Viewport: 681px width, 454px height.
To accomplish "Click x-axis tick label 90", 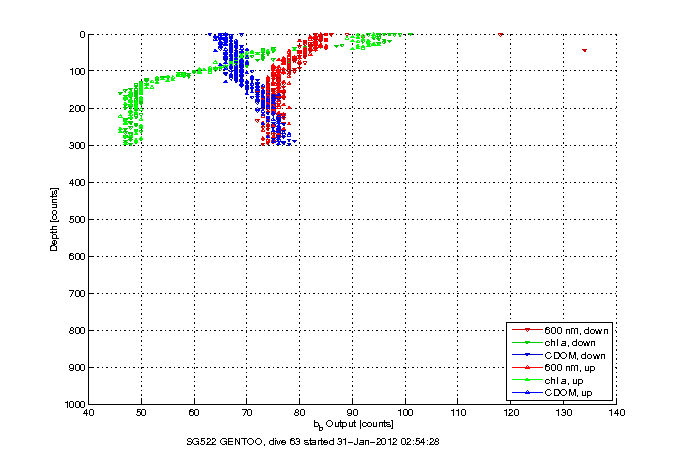I will click(352, 413).
